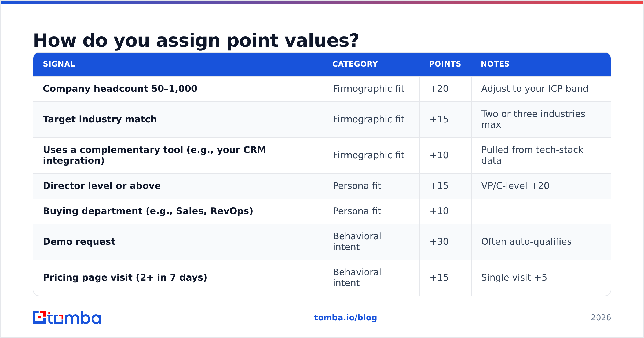The image size is (644, 338).
Task: Click +10 points in Buying department row
Action: [x=439, y=211]
